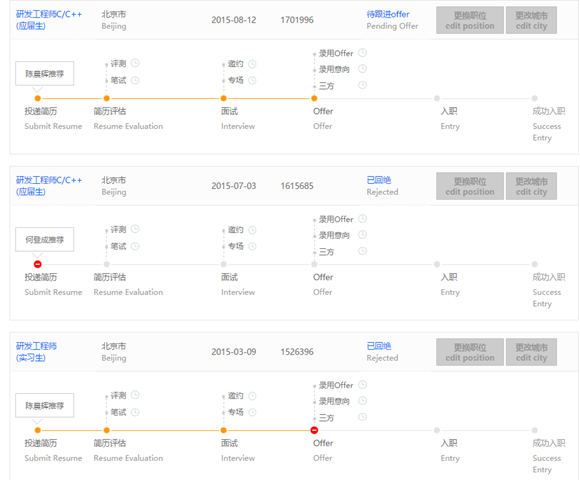The height and width of the screenshot is (480, 580).
Task: Click clock icon beside 专场 in card 1615685
Action: pos(252,246)
